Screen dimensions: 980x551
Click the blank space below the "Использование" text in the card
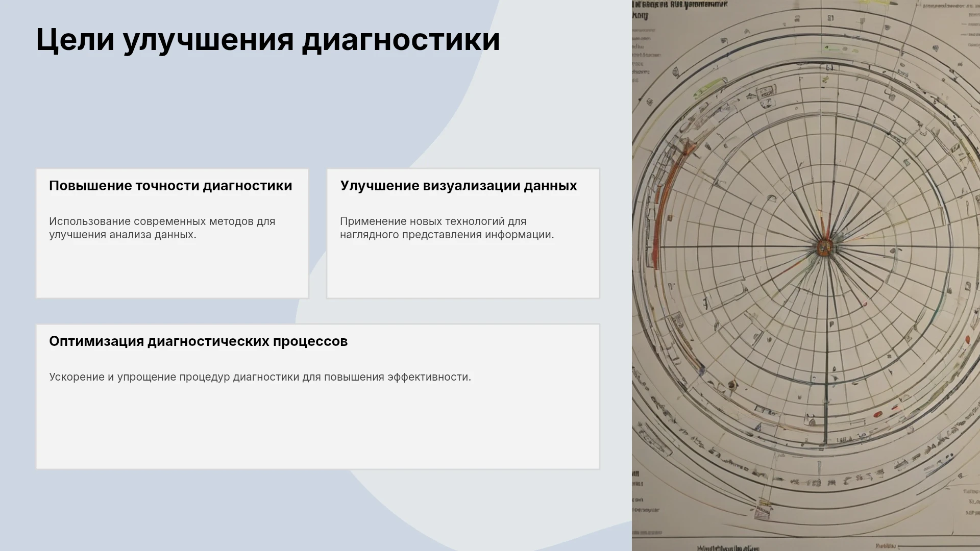(x=172, y=269)
